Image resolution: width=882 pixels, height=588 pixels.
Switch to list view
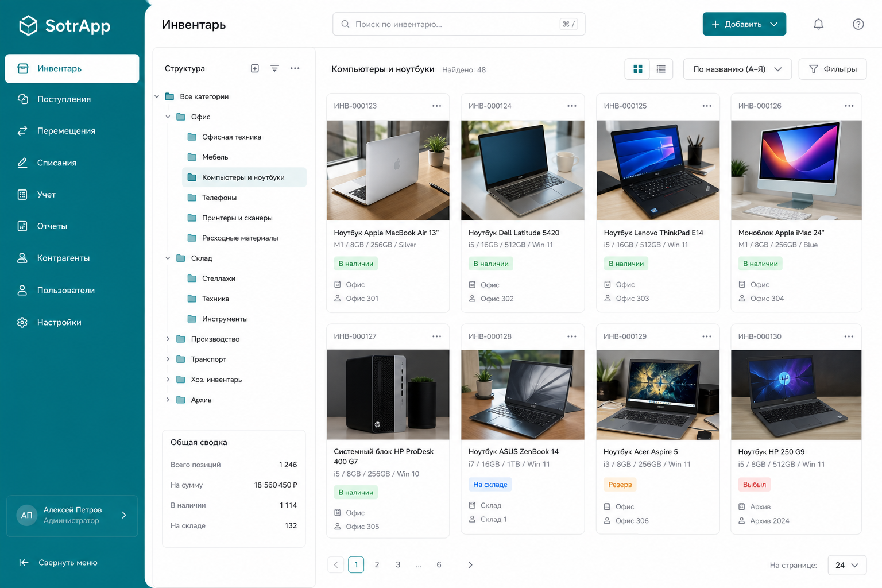click(x=661, y=69)
